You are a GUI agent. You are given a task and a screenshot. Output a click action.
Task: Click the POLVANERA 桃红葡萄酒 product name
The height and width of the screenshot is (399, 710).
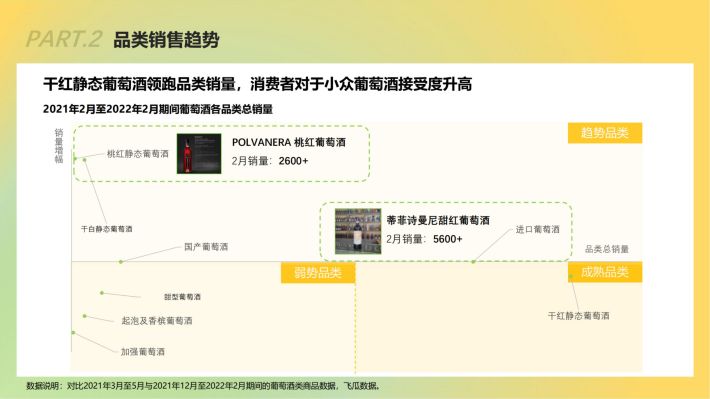coord(288,142)
